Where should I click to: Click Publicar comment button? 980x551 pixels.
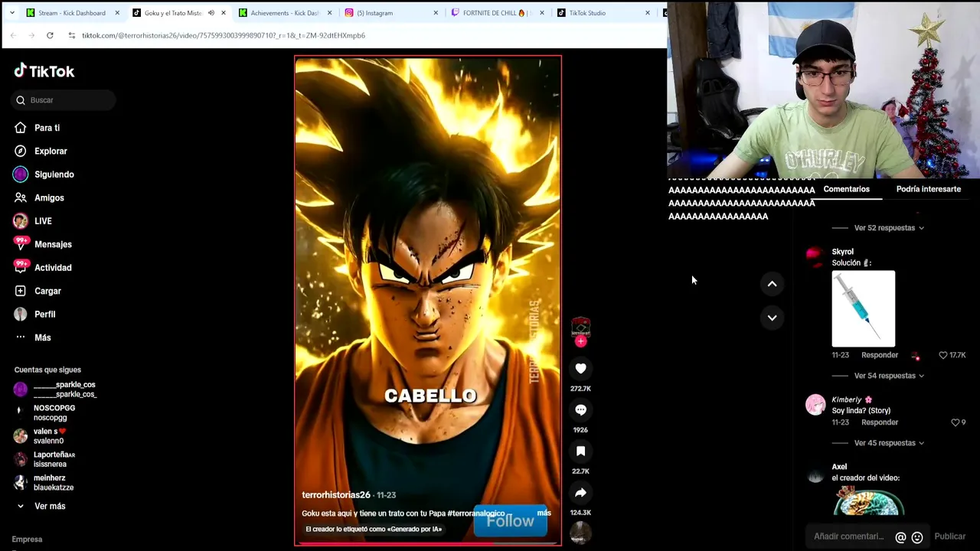pos(949,536)
